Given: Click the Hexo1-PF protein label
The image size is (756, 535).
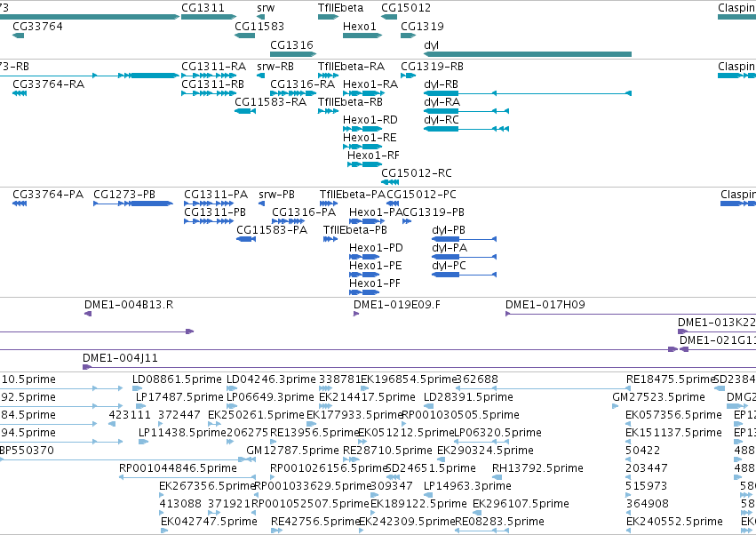Looking at the screenshot, I should point(375,283).
